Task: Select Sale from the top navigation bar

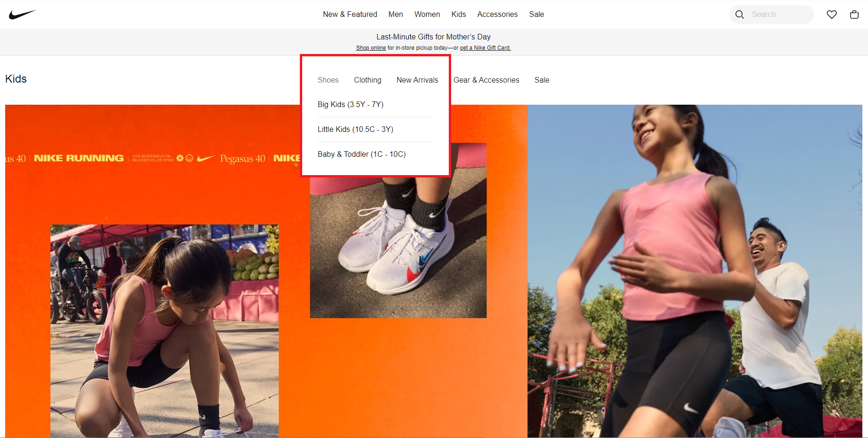Action: click(x=536, y=14)
